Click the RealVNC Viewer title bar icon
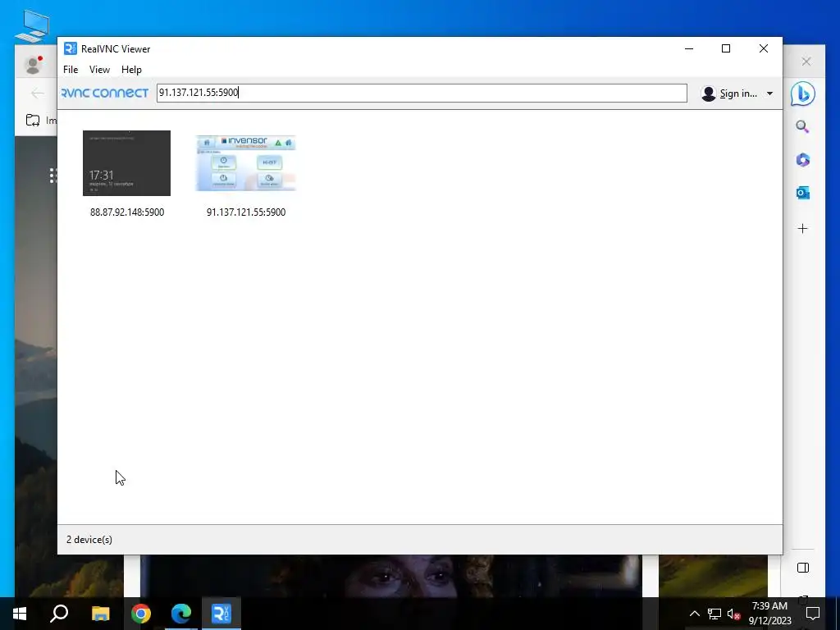The width and height of the screenshot is (840, 630). click(x=71, y=48)
